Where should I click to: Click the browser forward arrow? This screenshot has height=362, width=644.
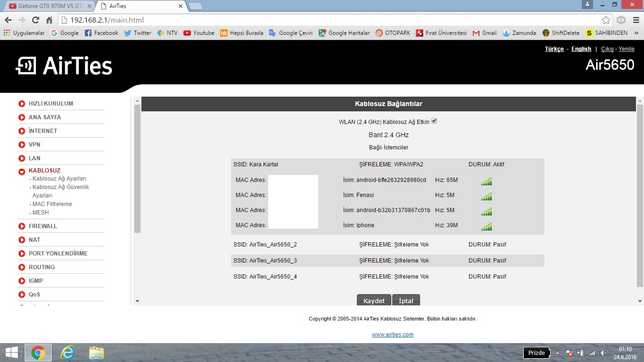(22, 20)
